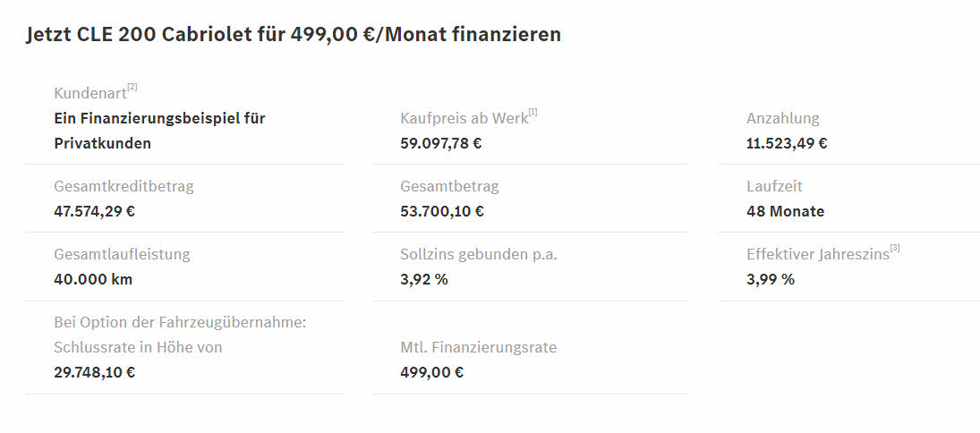Screen dimensions: 980x433
Task: Click the Gesamtlaufleistung value 40.000 km
Action: [93, 279]
